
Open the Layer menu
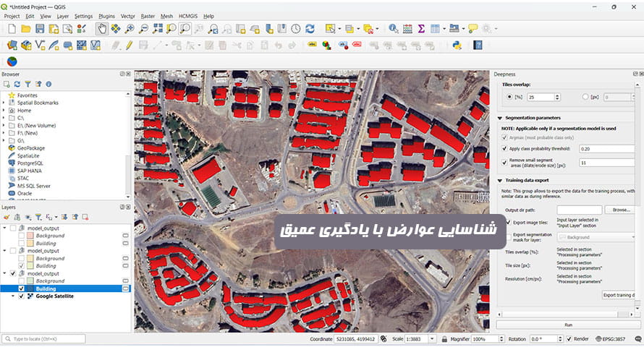coord(63,16)
